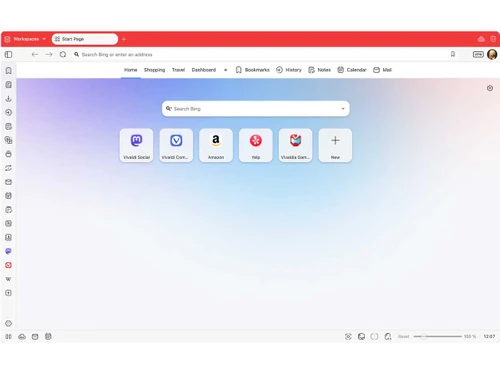The width and height of the screenshot is (500, 375).
Task: Open the Search Bing dropdown arrow
Action: coord(343,109)
